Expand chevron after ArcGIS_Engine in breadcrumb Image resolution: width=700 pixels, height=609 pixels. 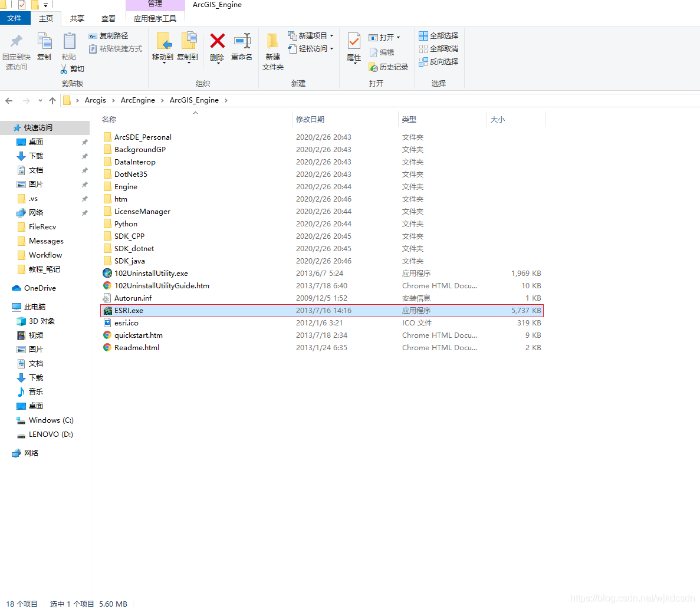(x=226, y=100)
